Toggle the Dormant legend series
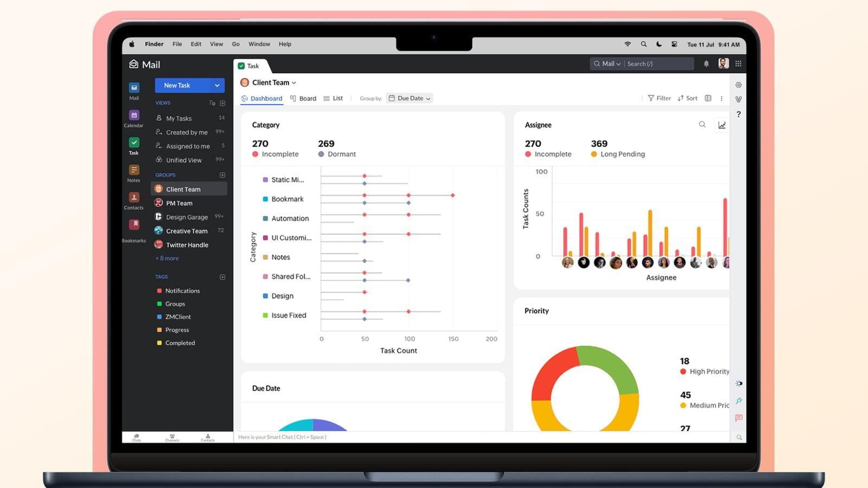 click(337, 155)
